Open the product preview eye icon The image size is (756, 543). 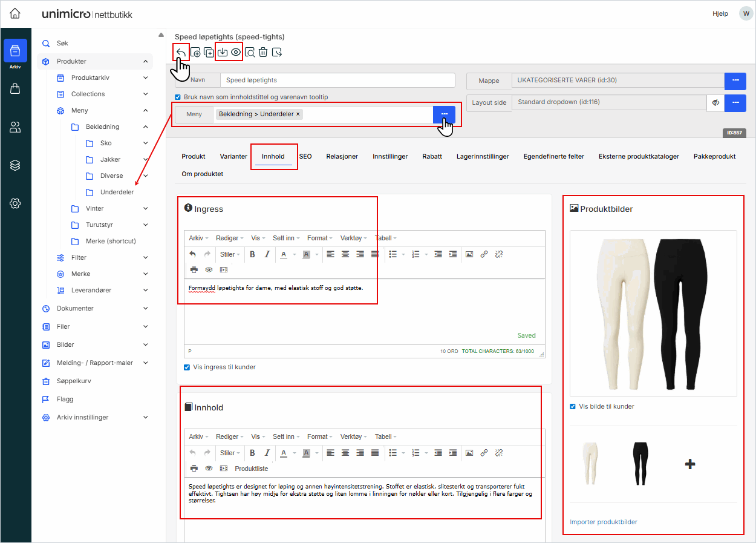click(x=236, y=52)
